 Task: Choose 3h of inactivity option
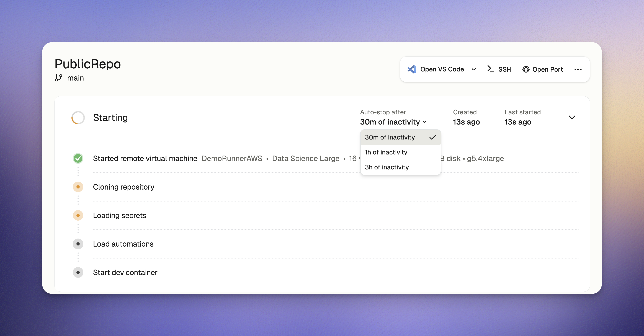387,167
